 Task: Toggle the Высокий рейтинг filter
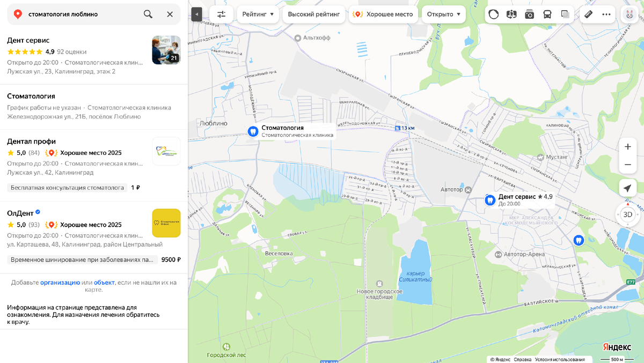click(314, 14)
